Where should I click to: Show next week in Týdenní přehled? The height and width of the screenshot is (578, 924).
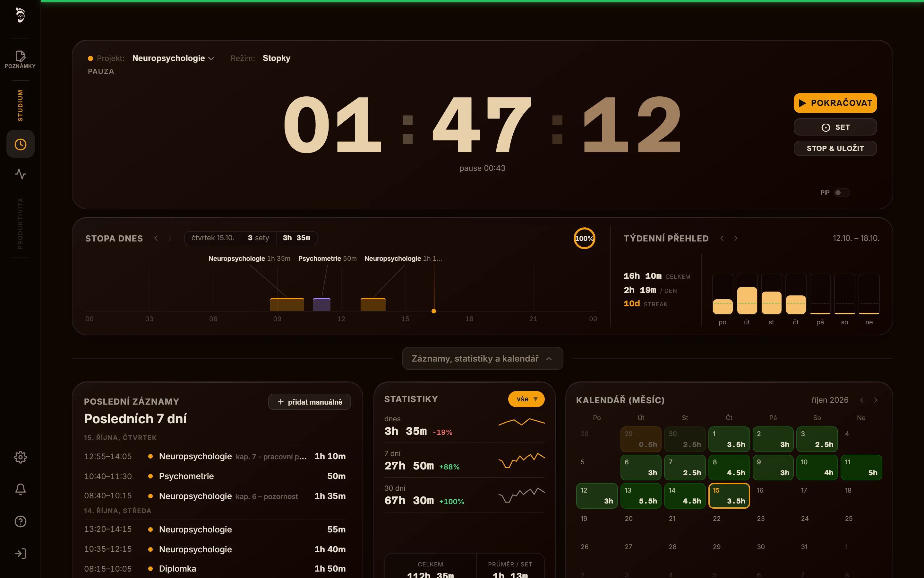(x=736, y=238)
